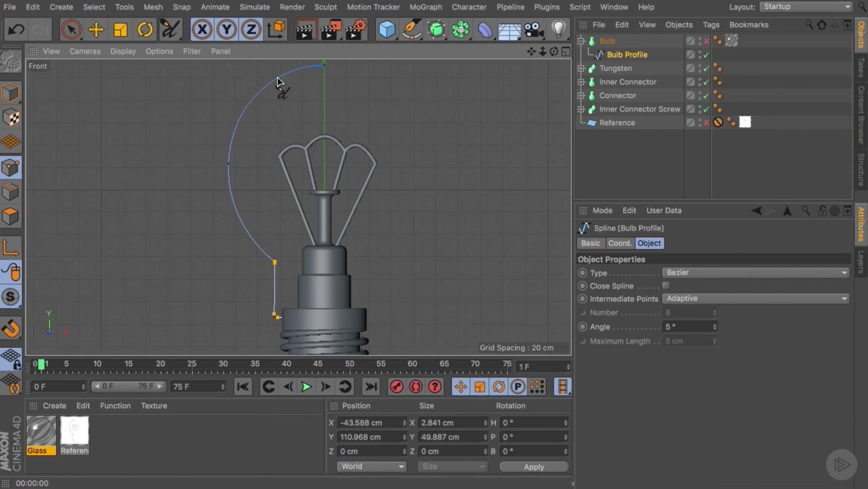Select the Rotate tool in toolbar
The width and height of the screenshot is (868, 489).
point(145,29)
